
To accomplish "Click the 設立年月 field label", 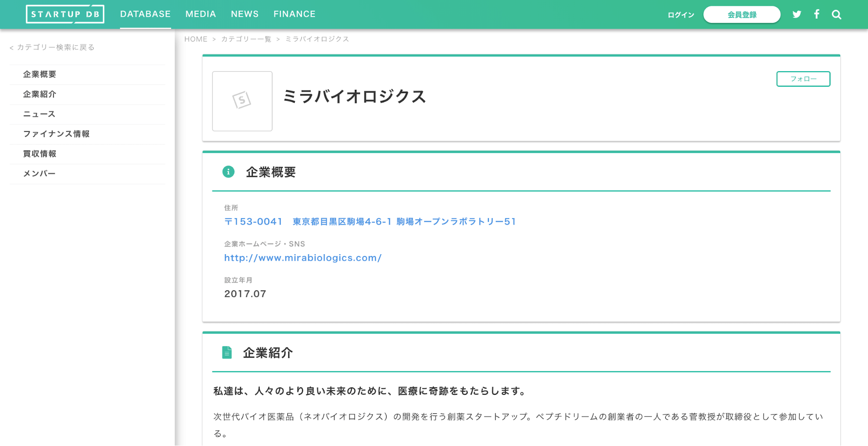I will pos(238,280).
